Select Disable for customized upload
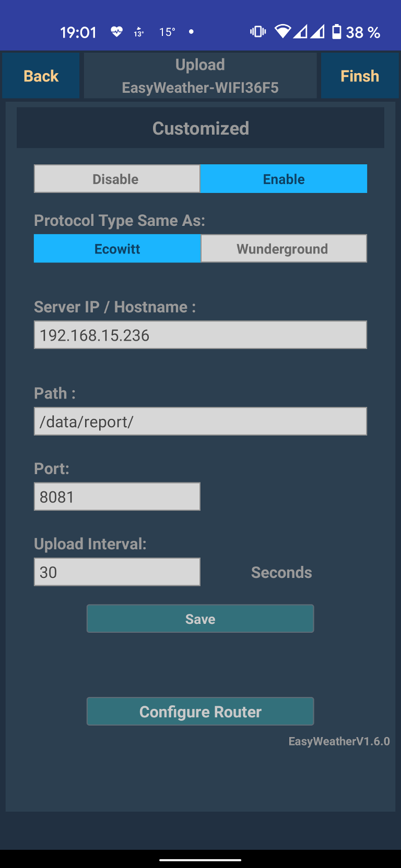The width and height of the screenshot is (401, 868). pos(117,179)
